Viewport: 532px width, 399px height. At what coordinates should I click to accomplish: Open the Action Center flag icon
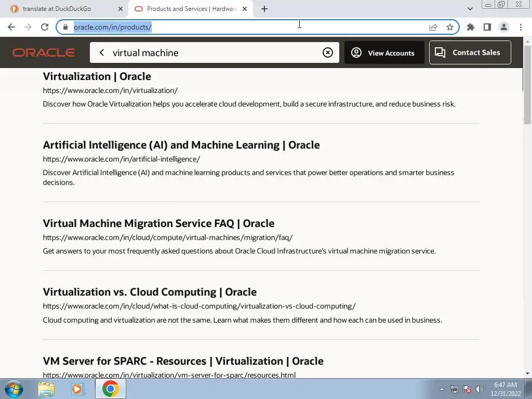pyautogui.click(x=467, y=389)
